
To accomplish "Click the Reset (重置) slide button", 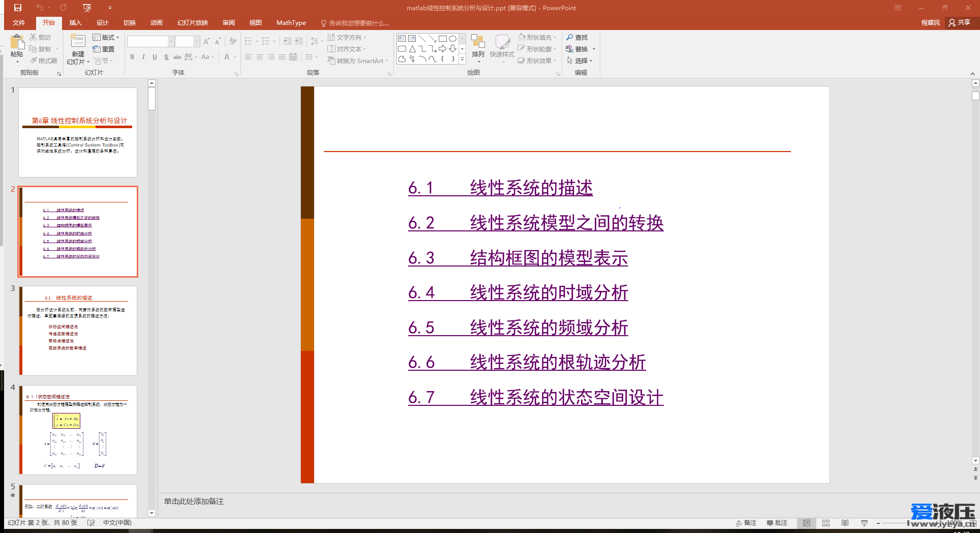I will (x=104, y=49).
